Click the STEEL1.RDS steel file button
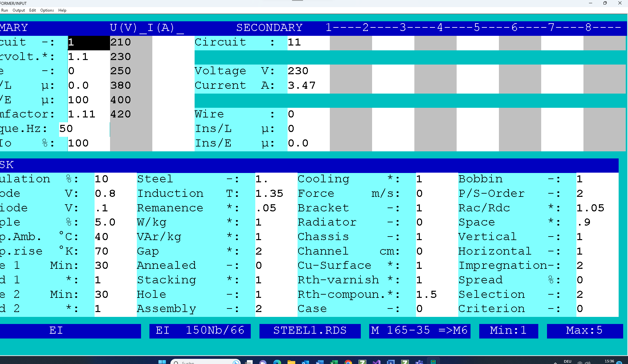628x364 pixels. tap(310, 331)
